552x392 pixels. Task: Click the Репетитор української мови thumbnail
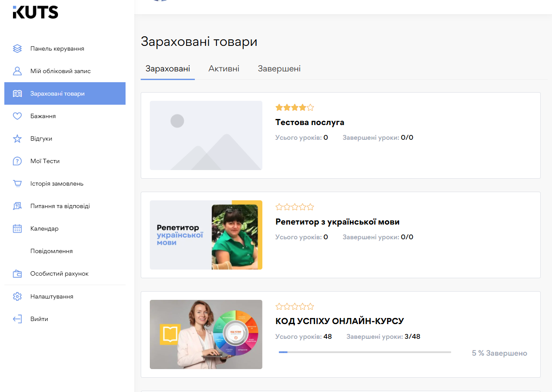[x=206, y=235]
